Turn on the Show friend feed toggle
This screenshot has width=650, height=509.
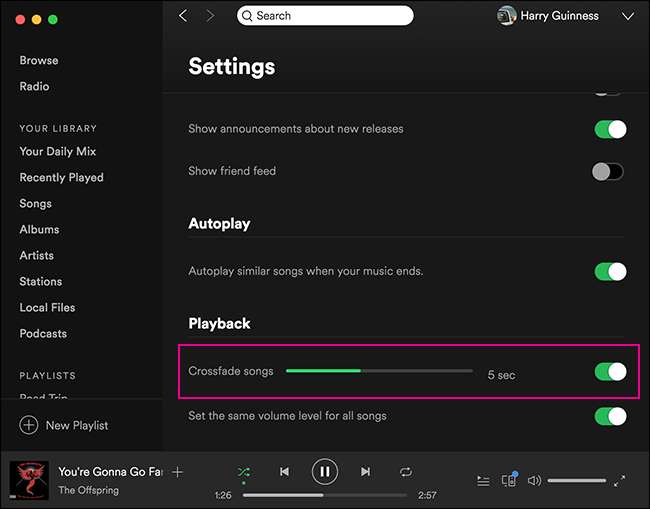[607, 171]
